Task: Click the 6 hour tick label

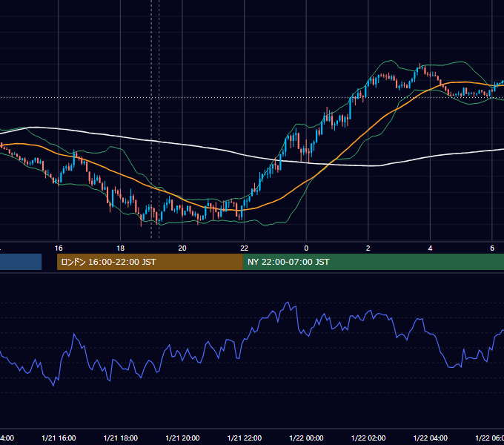Action: (x=492, y=248)
